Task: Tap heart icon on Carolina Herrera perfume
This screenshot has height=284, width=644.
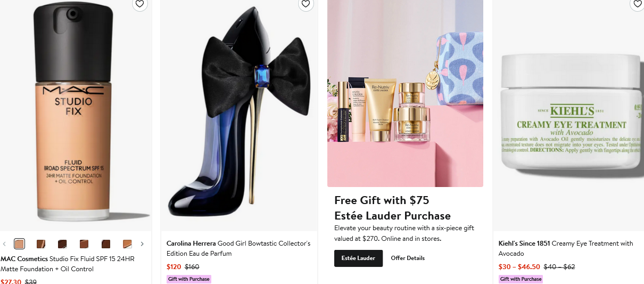Action: (306, 4)
